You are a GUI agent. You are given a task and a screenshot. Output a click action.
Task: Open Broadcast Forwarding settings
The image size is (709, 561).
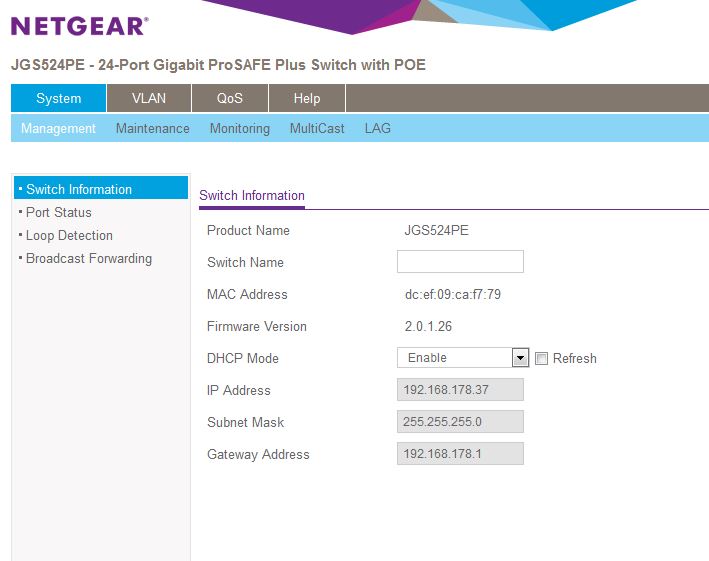point(89,258)
